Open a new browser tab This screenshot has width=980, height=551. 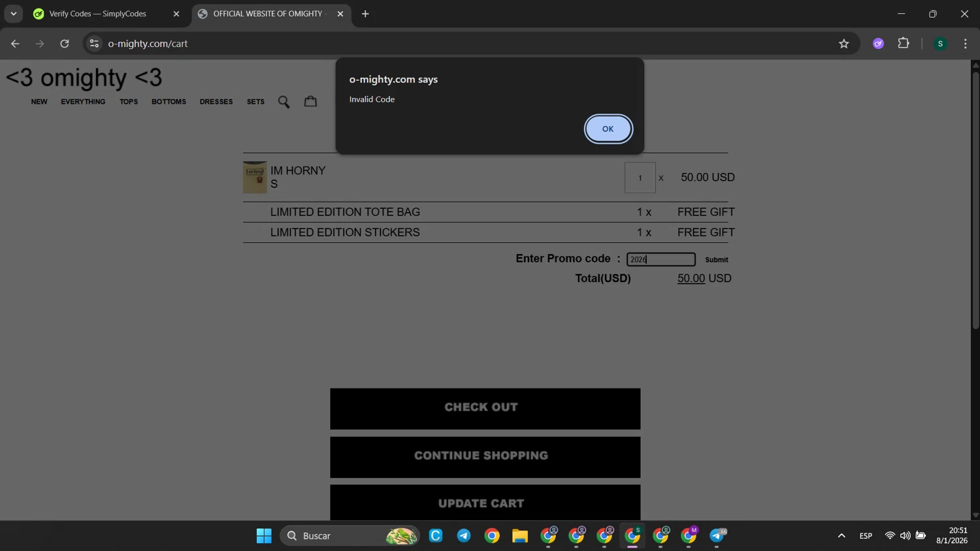point(365,14)
